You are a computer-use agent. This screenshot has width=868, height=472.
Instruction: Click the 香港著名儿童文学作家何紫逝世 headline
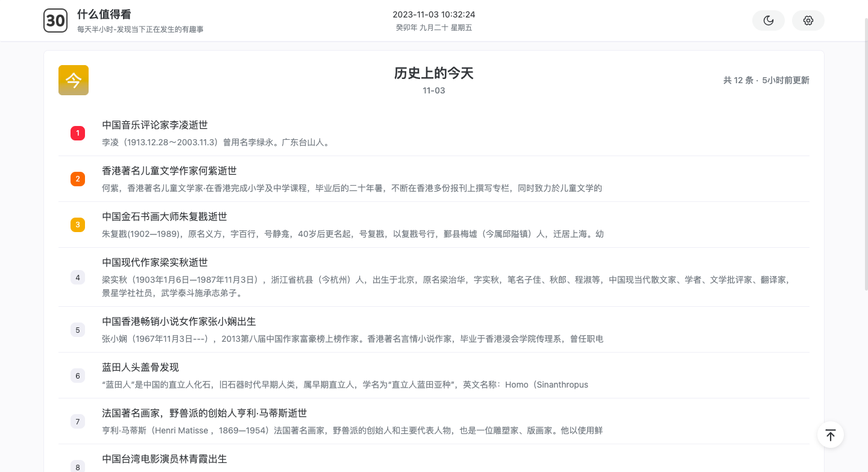point(169,171)
